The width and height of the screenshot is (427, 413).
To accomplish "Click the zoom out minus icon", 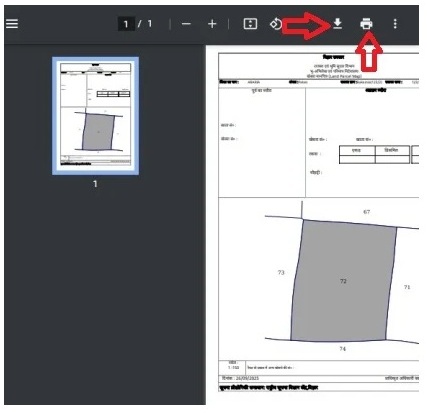I will [x=186, y=24].
